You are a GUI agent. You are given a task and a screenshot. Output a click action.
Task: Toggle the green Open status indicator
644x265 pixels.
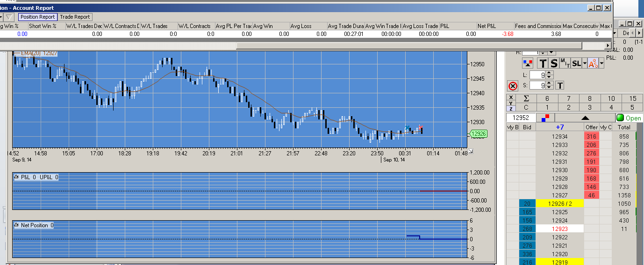629,118
